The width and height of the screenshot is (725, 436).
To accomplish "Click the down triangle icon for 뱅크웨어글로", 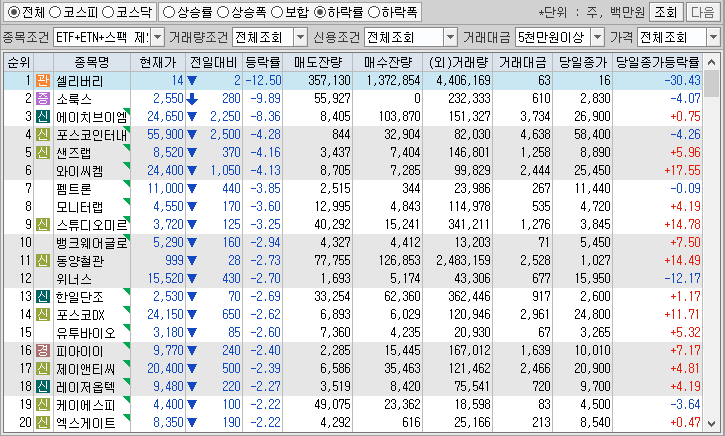I will 192,243.
